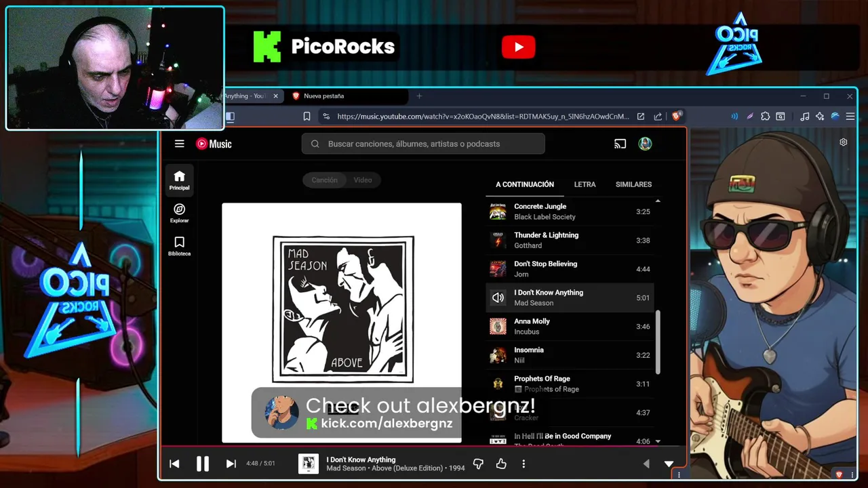Click the Black Label Society artist name

tap(545, 217)
